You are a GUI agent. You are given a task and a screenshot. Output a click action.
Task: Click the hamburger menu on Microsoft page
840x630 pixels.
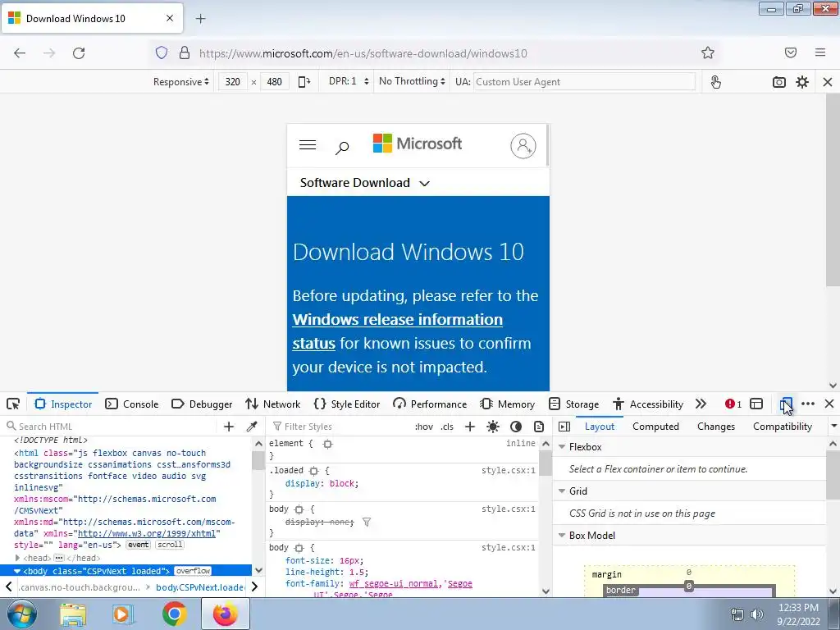[x=308, y=144]
